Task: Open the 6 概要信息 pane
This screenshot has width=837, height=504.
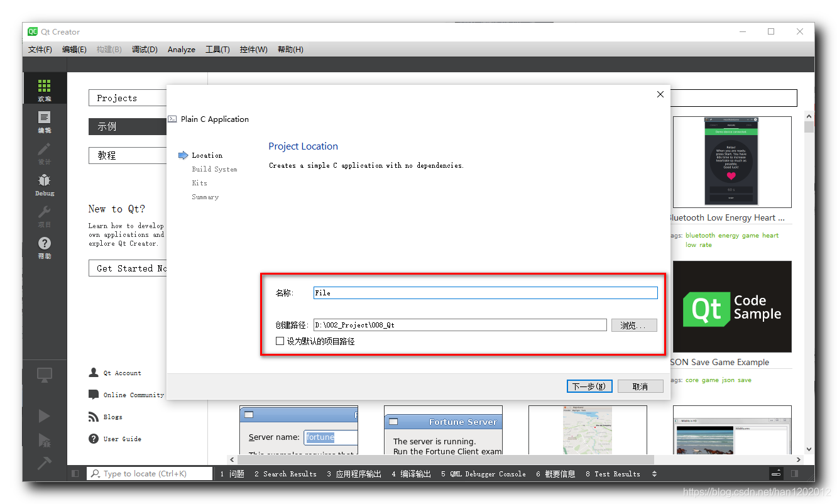Action: [x=555, y=474]
